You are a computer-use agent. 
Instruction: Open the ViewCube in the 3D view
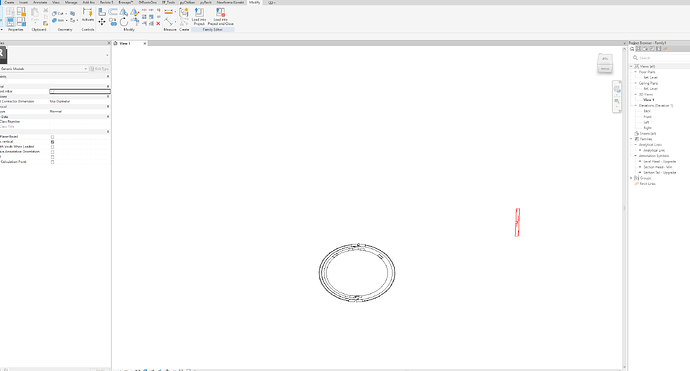pyautogui.click(x=605, y=63)
